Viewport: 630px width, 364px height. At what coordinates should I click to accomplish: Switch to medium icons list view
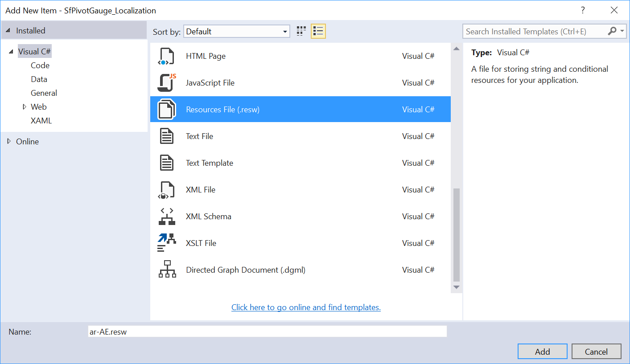(318, 31)
